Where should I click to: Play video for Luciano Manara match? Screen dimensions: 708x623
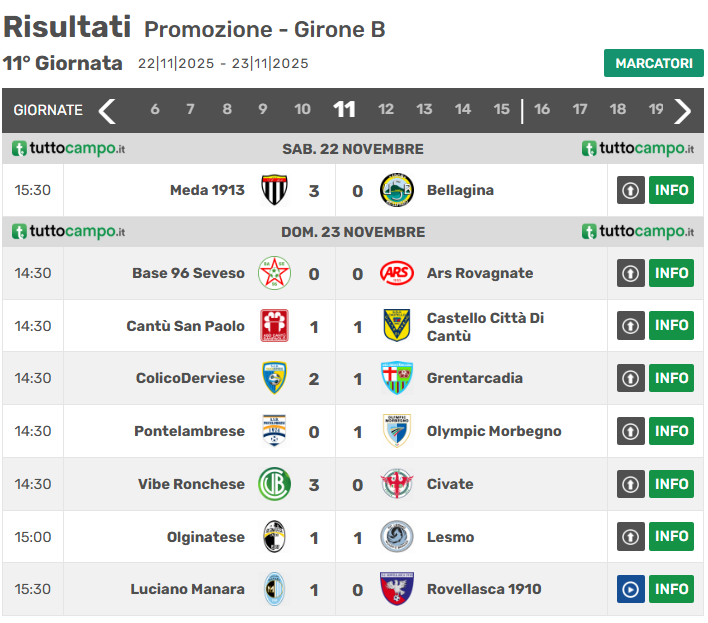(x=631, y=589)
